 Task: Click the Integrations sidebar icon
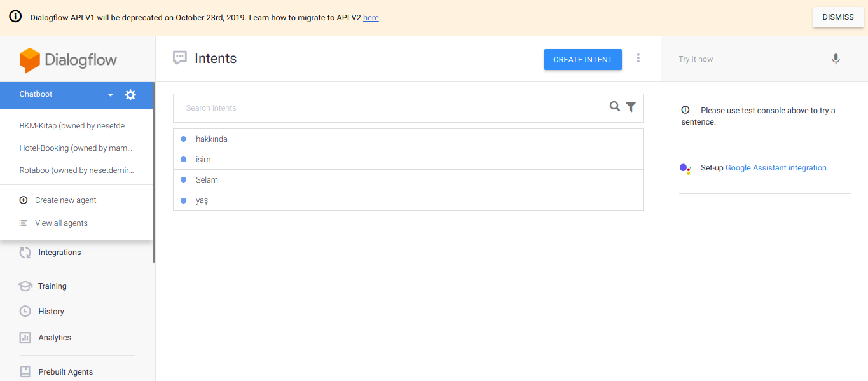tap(25, 253)
